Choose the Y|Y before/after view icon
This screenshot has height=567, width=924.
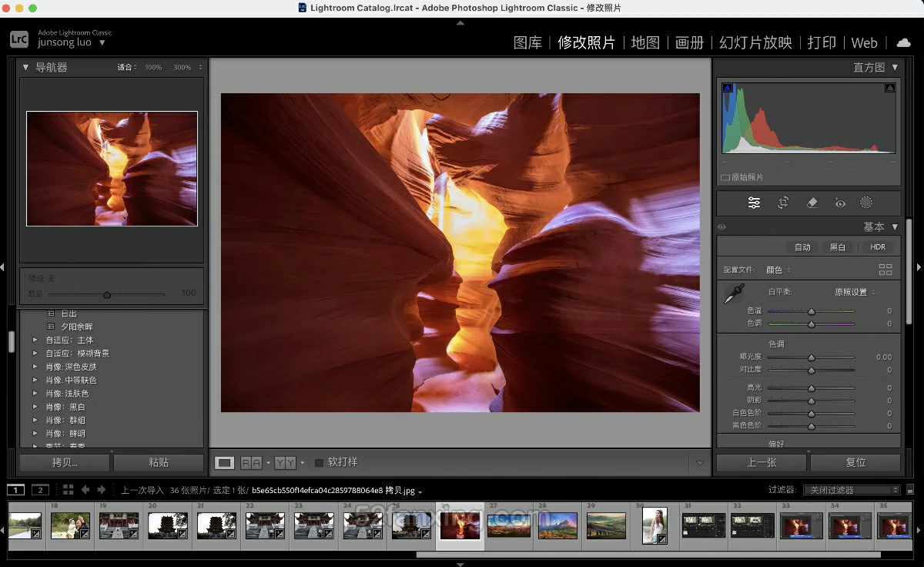click(285, 463)
